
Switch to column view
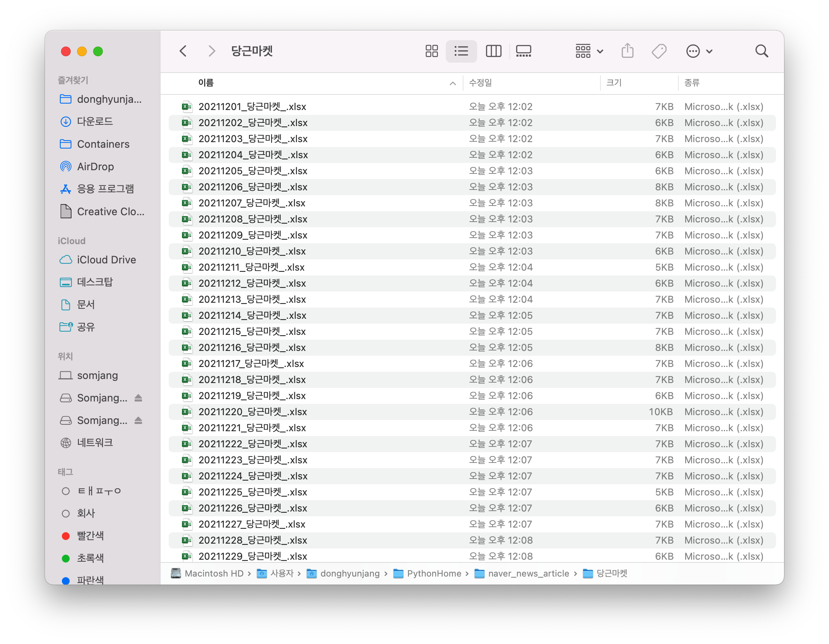click(493, 51)
